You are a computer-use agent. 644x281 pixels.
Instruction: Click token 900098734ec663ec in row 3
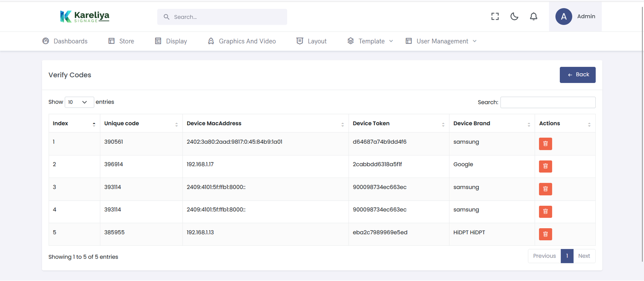pyautogui.click(x=380, y=187)
